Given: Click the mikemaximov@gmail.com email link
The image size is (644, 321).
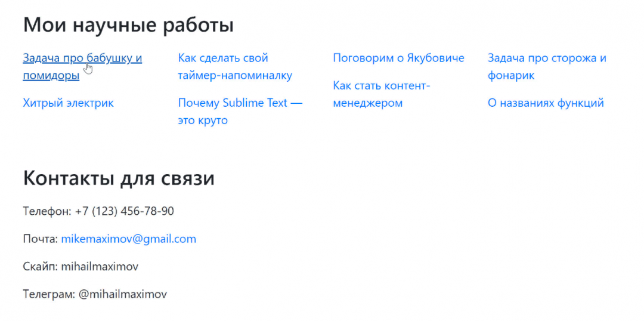Looking at the screenshot, I should click(128, 239).
